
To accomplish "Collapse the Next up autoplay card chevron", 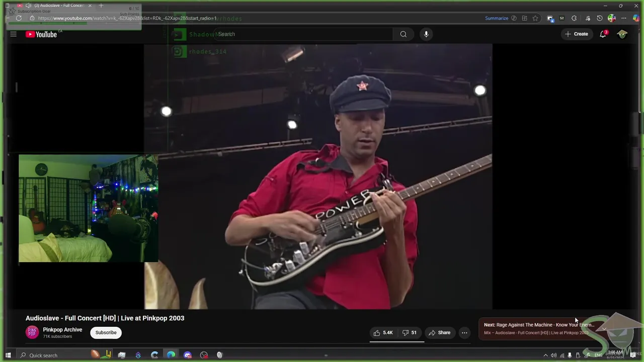I will [604, 329].
